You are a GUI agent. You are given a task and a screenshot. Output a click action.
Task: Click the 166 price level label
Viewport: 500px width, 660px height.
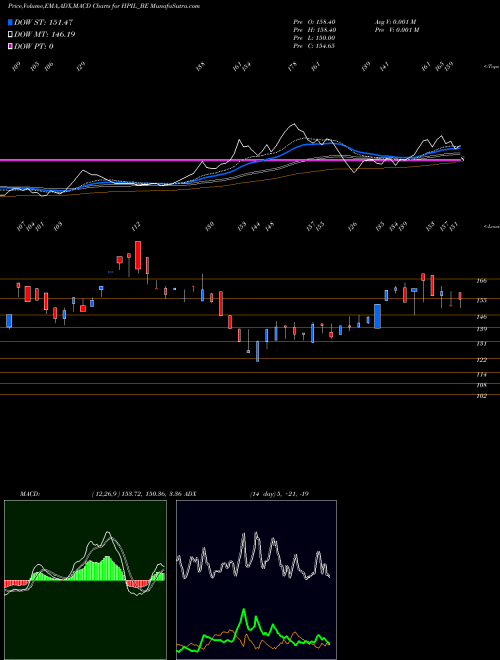481,280
